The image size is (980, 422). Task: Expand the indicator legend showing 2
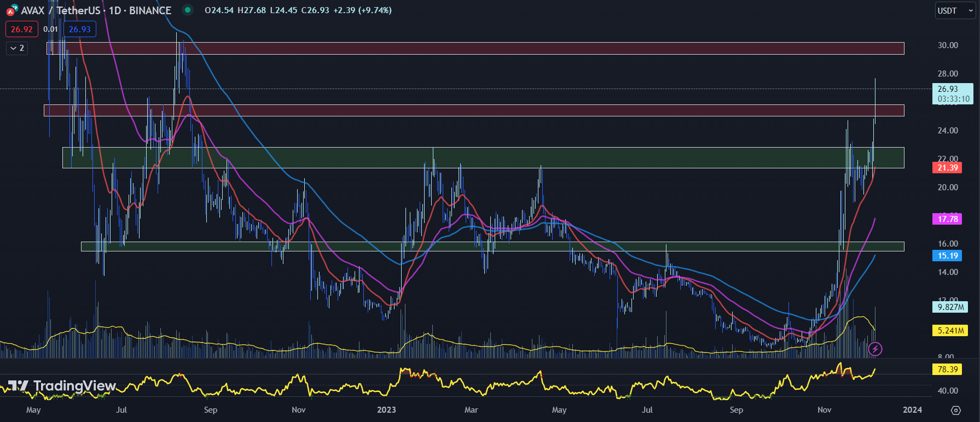[x=17, y=48]
